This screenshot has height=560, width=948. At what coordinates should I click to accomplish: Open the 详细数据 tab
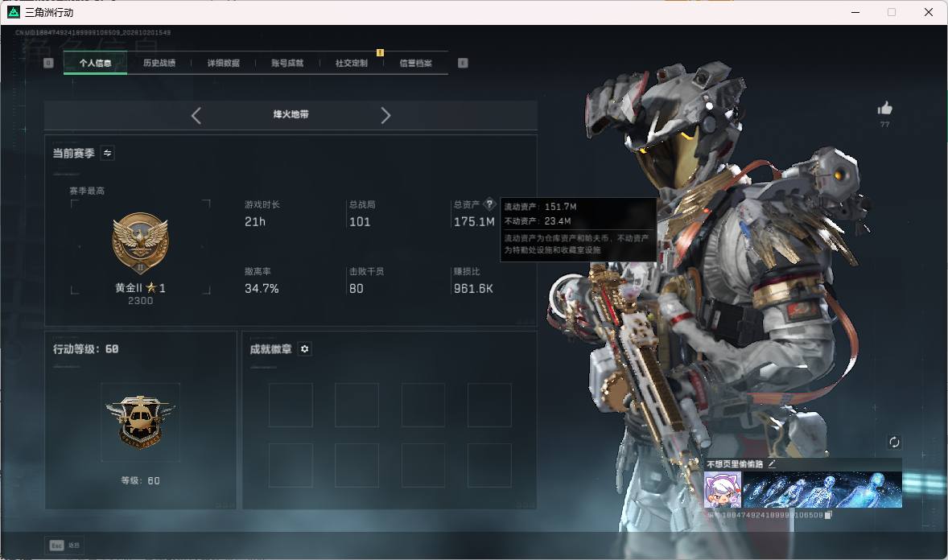click(223, 63)
